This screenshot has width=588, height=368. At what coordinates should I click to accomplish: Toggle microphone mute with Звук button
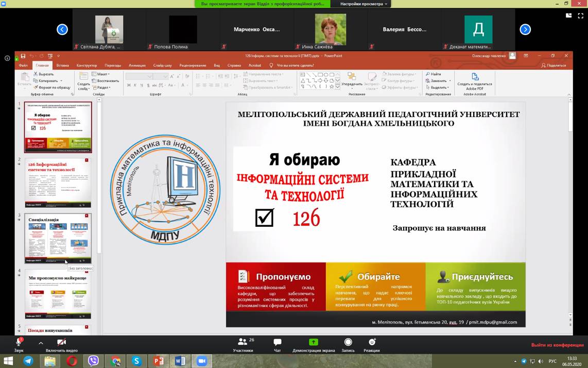pyautogui.click(x=19, y=344)
